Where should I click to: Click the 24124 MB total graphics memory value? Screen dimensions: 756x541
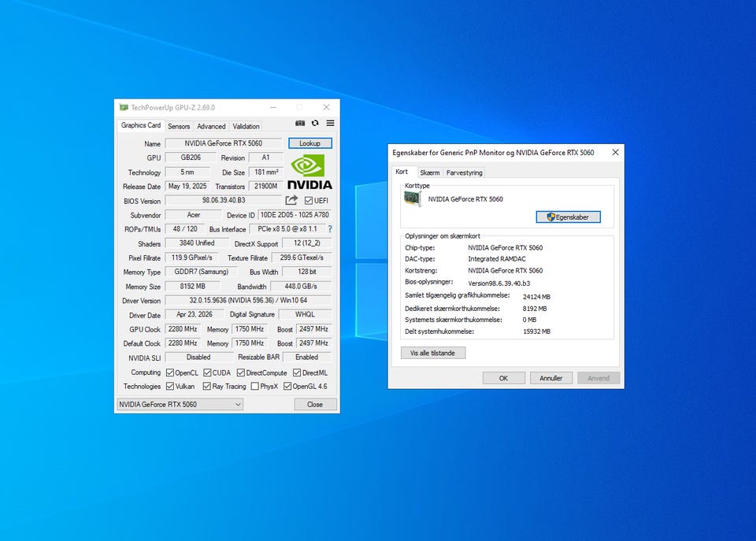pyautogui.click(x=536, y=297)
